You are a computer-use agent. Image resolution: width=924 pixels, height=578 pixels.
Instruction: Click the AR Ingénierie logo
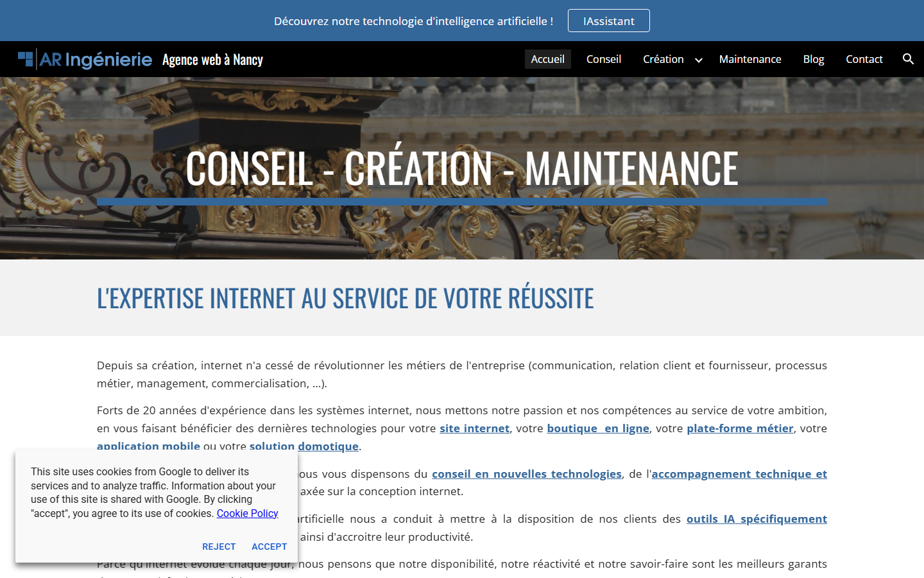tap(85, 60)
